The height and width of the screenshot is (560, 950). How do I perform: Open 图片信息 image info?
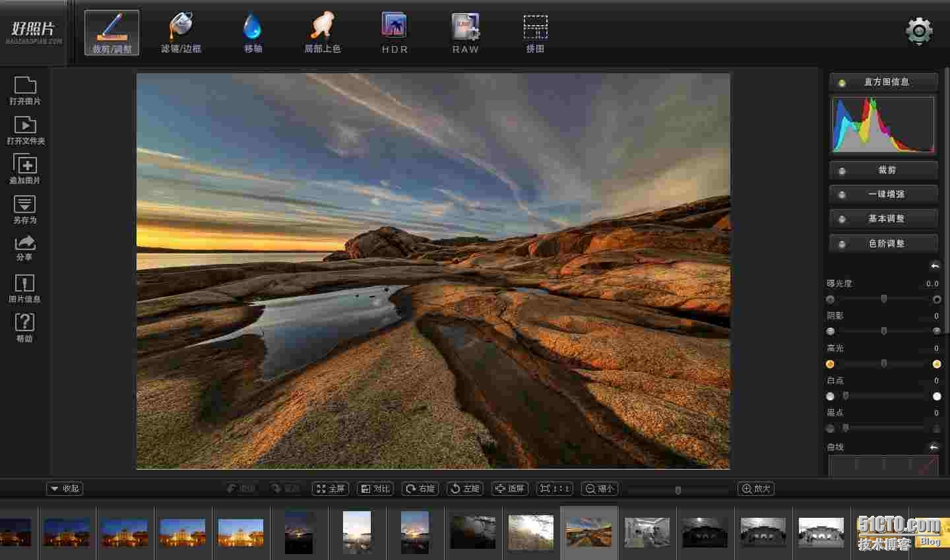point(25,288)
